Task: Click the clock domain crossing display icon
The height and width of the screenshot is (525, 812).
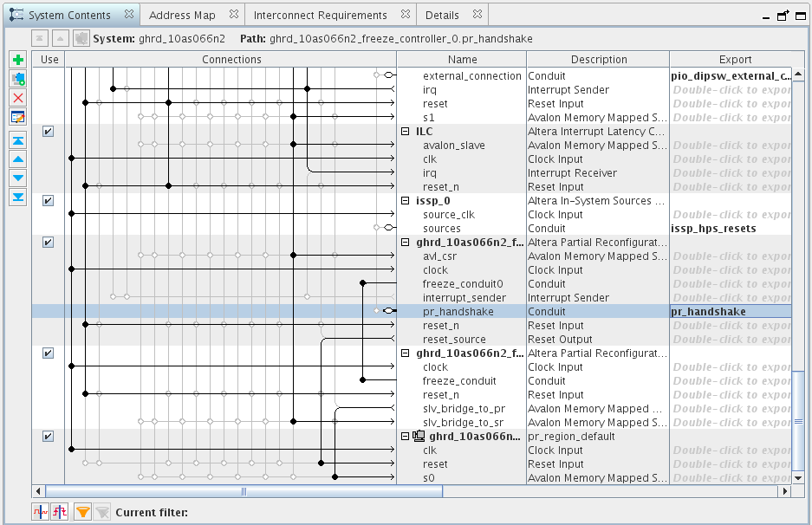Action: coord(40,512)
